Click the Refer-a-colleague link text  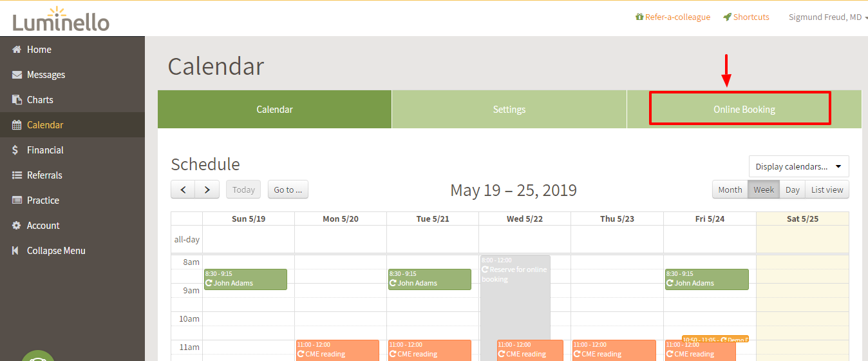677,17
